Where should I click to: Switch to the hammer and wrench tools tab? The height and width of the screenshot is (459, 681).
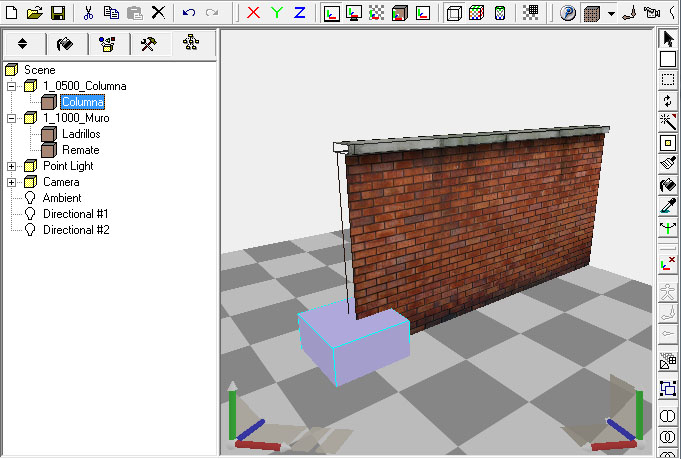point(148,45)
